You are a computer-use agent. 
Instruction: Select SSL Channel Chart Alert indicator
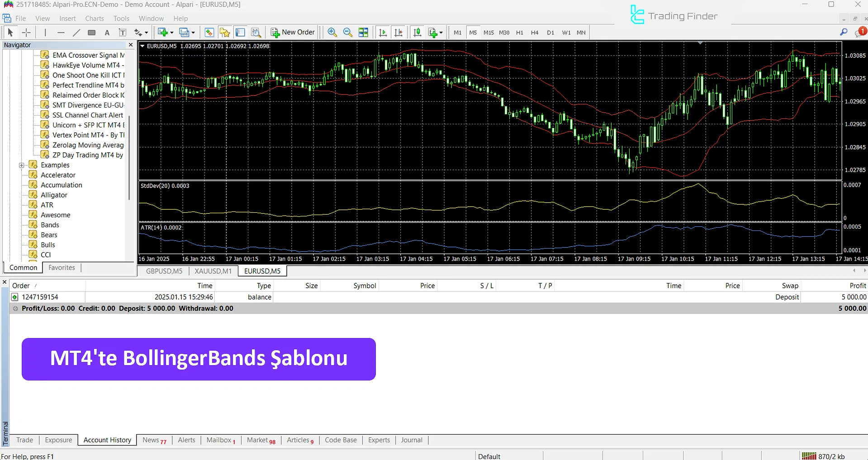pos(88,115)
